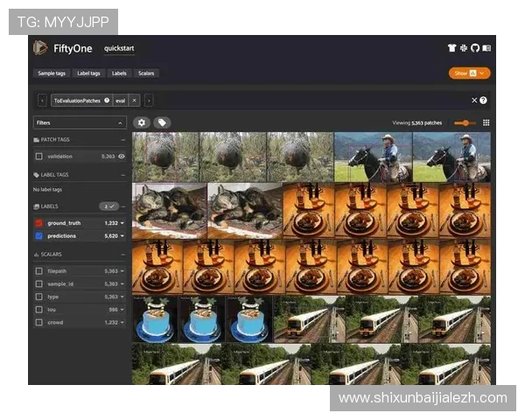Open the GitHub icon link
This screenshot has width=525, height=420.
(x=475, y=48)
